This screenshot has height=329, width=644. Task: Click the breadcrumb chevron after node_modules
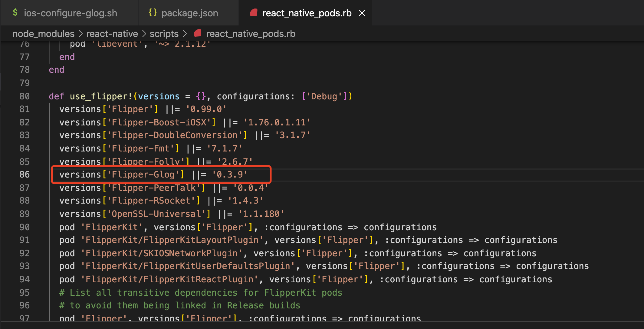pyautogui.click(x=80, y=34)
